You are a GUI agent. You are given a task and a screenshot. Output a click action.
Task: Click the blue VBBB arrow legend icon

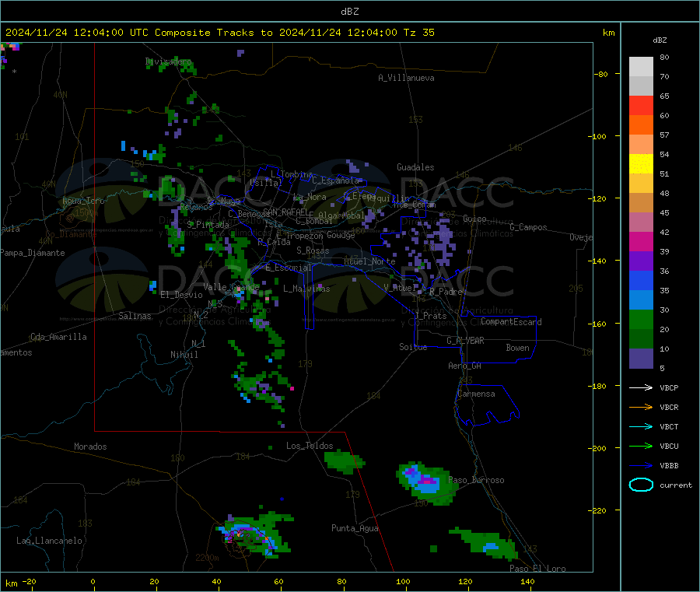pyautogui.click(x=641, y=465)
